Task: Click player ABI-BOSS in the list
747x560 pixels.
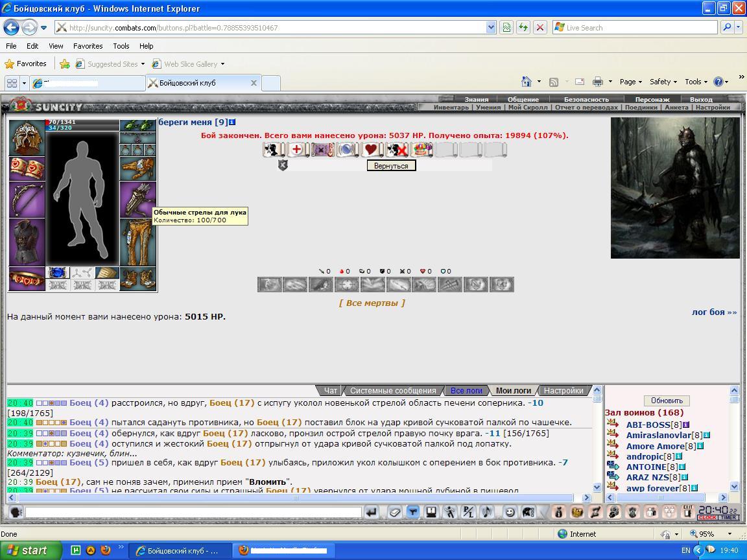Action: [648, 425]
